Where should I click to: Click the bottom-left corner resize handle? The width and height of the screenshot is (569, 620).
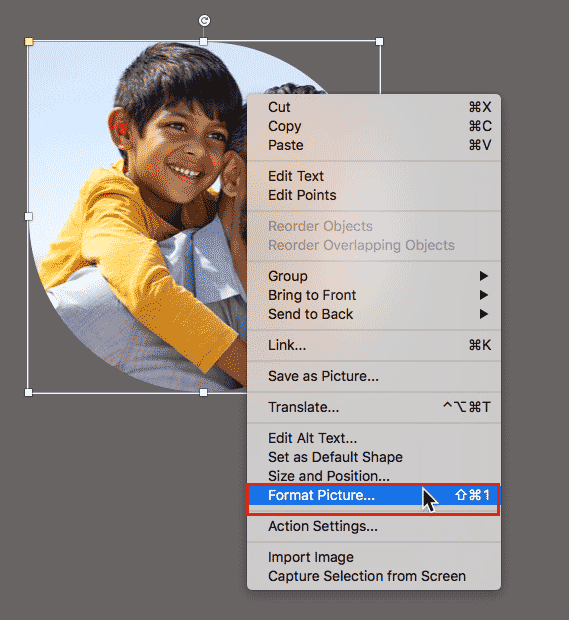click(x=28, y=392)
